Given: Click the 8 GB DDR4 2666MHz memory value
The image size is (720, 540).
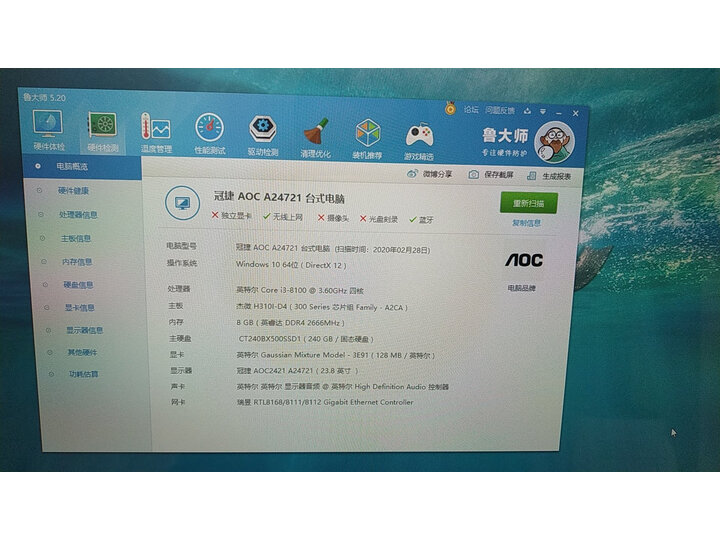Looking at the screenshot, I should 290,323.
